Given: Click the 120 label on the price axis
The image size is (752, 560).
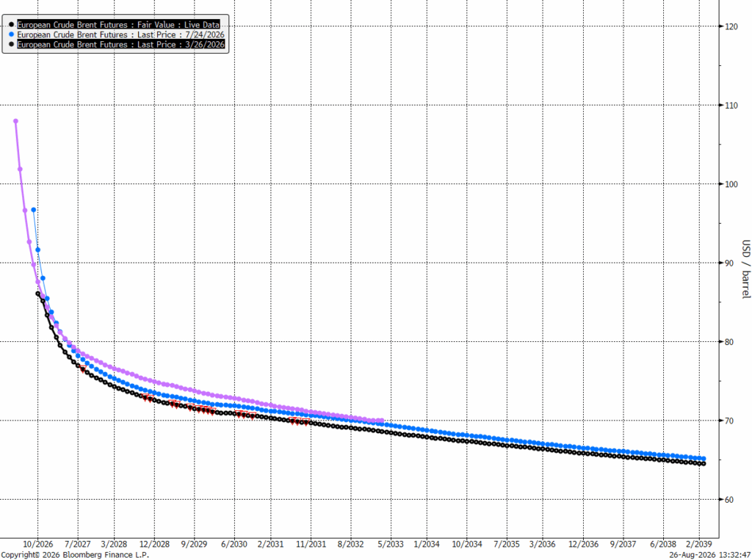Looking at the screenshot, I should tap(731, 26).
